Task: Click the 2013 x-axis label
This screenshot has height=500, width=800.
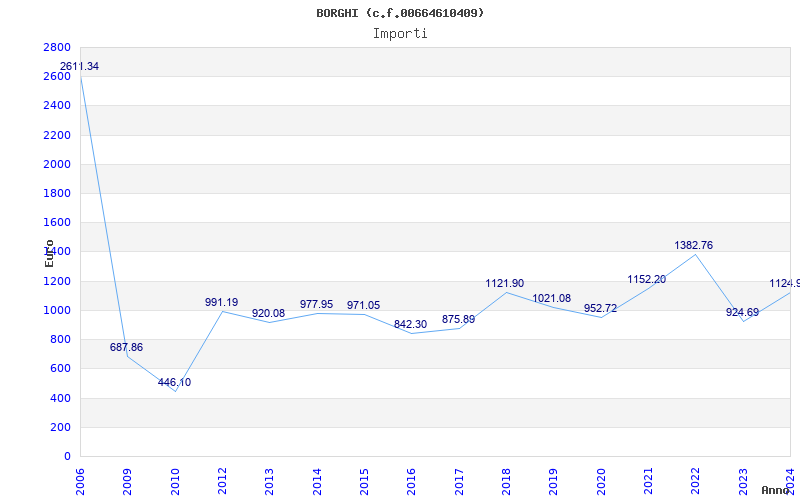Action: [269, 482]
